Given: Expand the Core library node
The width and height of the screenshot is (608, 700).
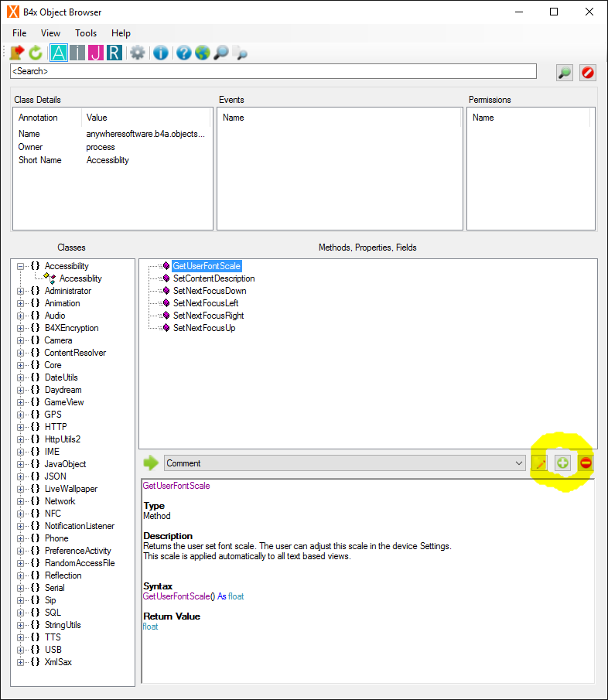Looking at the screenshot, I should (x=20, y=365).
